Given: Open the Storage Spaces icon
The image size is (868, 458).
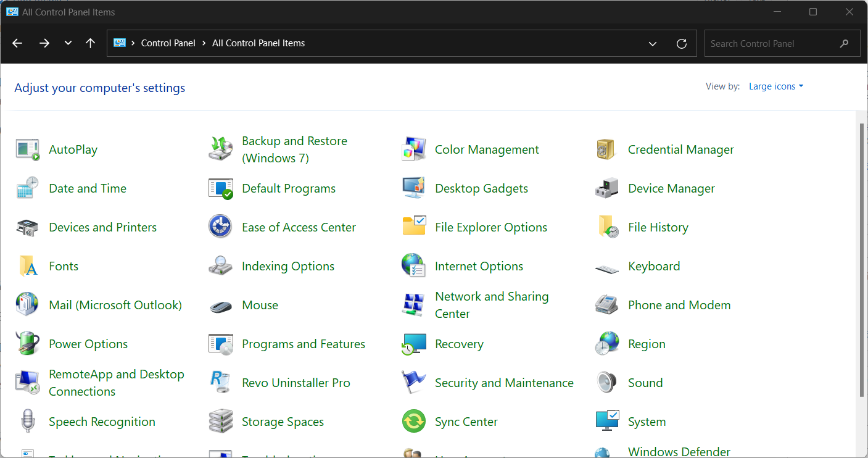Looking at the screenshot, I should pyautogui.click(x=221, y=422).
